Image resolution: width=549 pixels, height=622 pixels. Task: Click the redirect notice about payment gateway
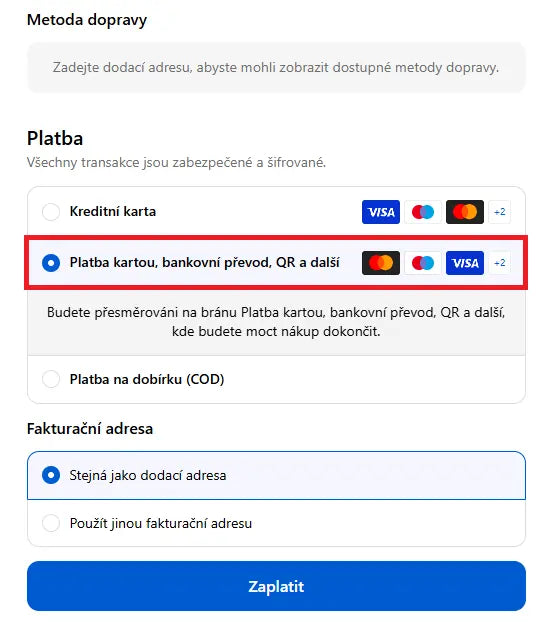(276, 322)
